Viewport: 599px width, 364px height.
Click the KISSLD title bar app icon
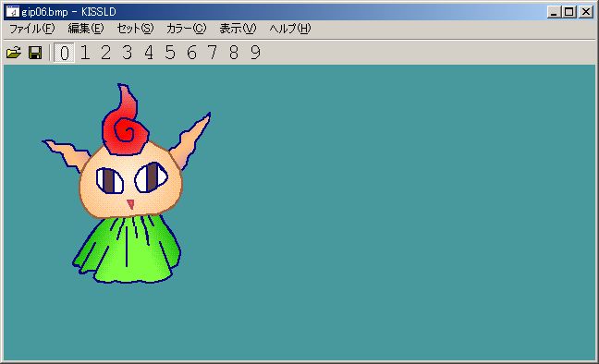click(12, 12)
